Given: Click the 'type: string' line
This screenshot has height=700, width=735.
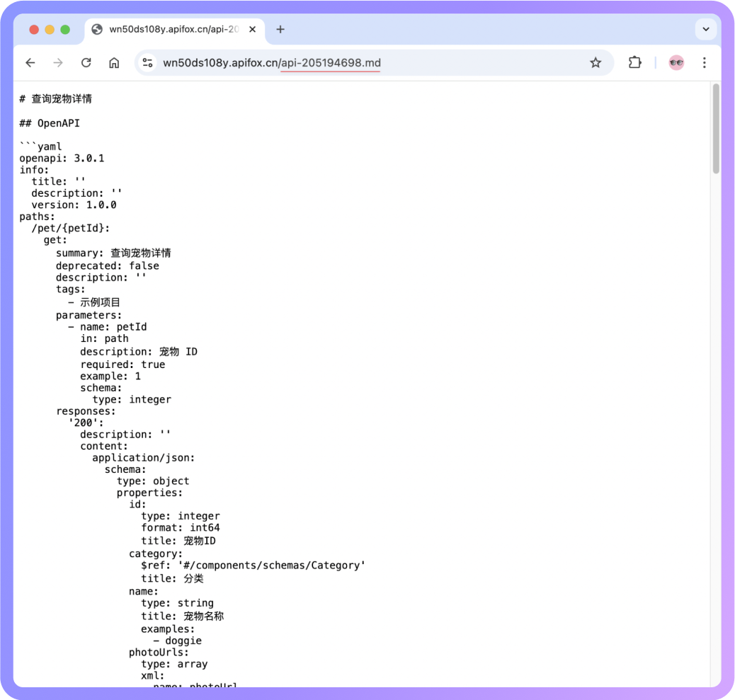Looking at the screenshot, I should tap(177, 603).
